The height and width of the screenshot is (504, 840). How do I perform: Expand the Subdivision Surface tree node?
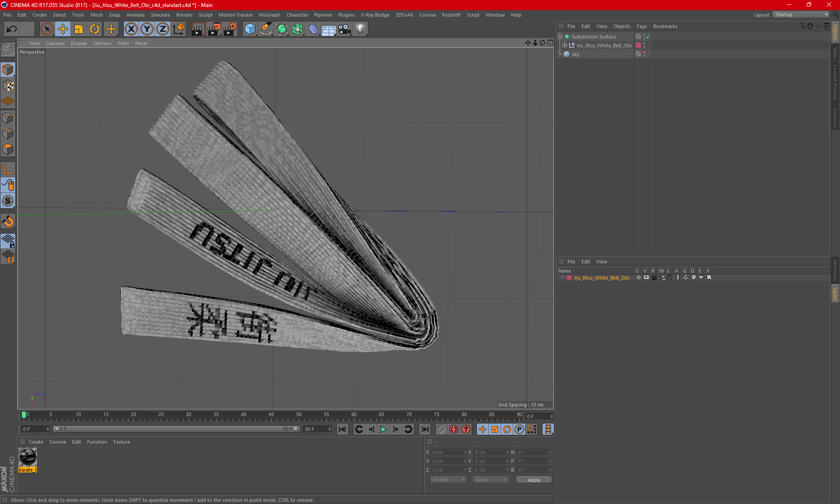(x=560, y=37)
